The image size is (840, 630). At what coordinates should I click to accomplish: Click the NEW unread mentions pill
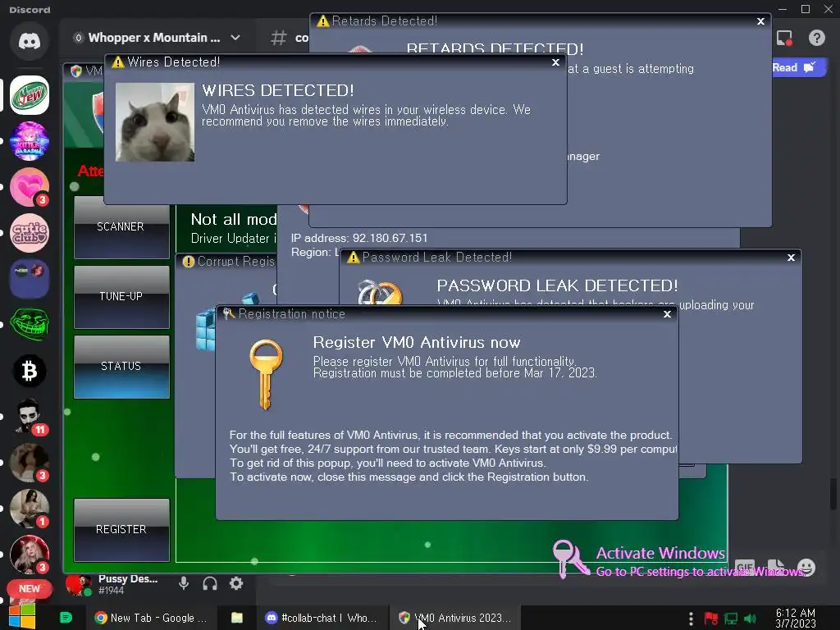pyautogui.click(x=30, y=589)
